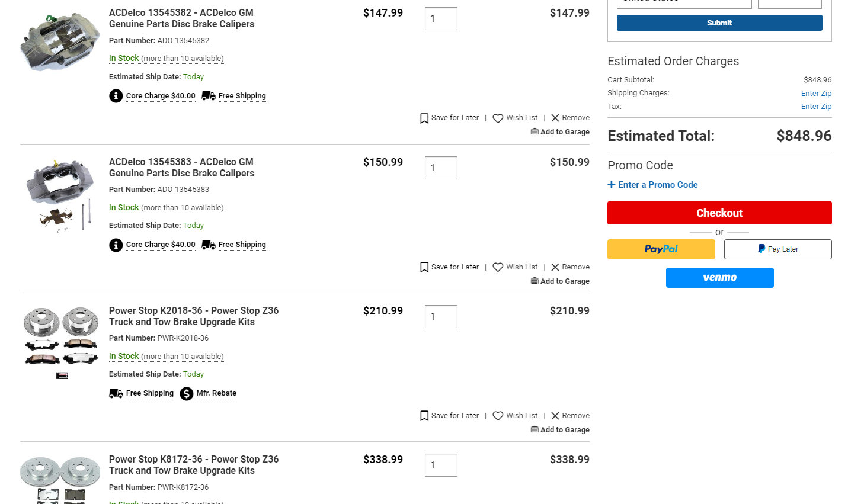848x504 pixels.
Task: Add ACDelco 13545383 caliper to Wish List
Action: [515, 267]
